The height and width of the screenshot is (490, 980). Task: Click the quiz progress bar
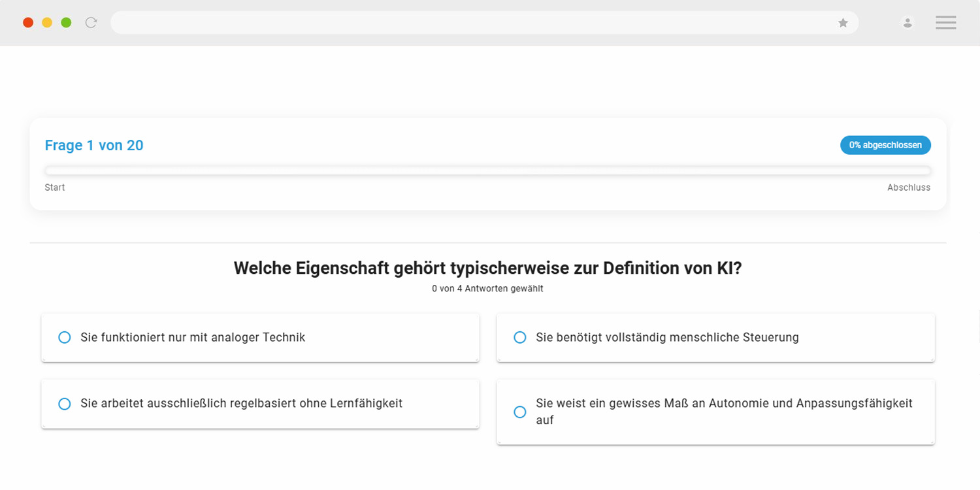tap(487, 171)
